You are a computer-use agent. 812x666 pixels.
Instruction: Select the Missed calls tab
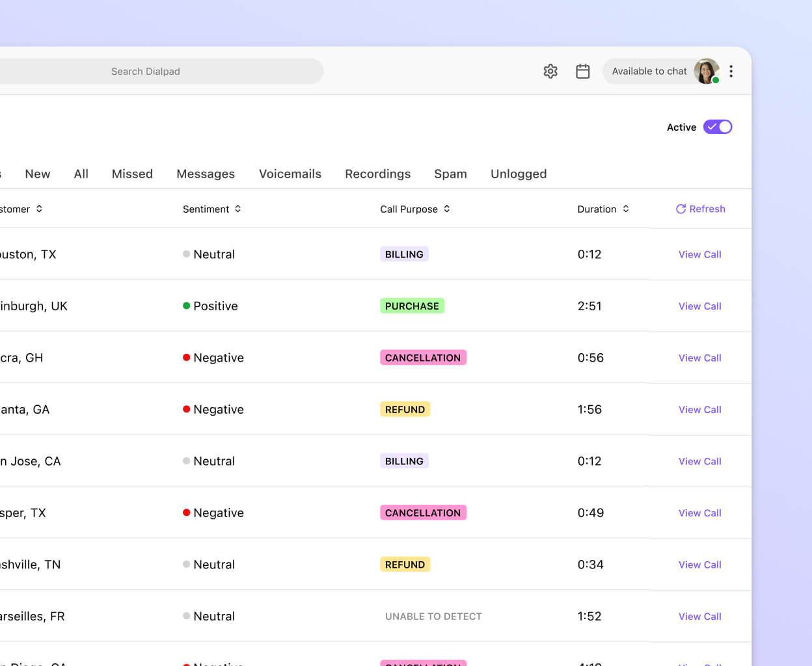(132, 174)
